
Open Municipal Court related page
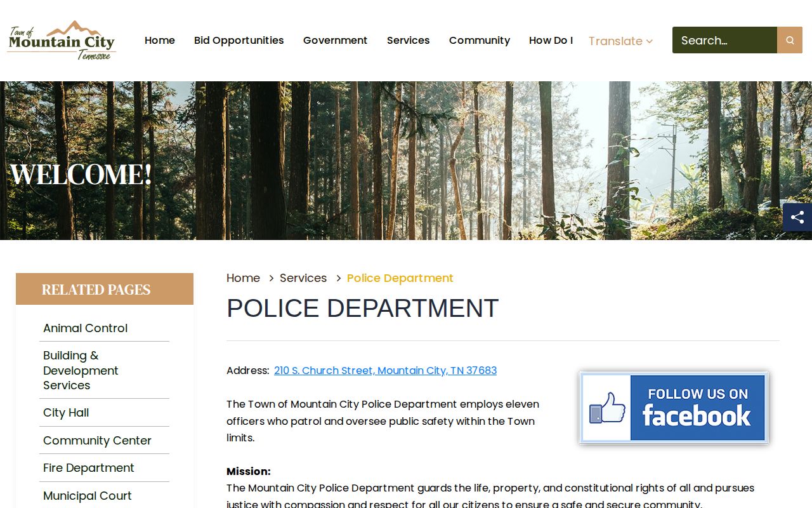click(88, 496)
